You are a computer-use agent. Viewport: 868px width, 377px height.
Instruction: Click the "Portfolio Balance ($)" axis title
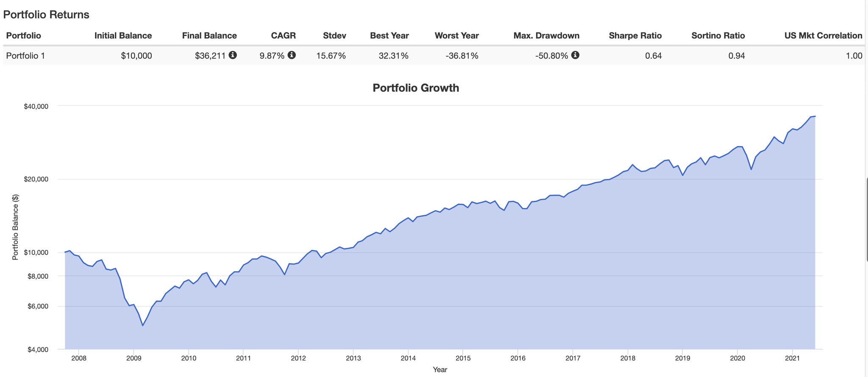coord(15,227)
